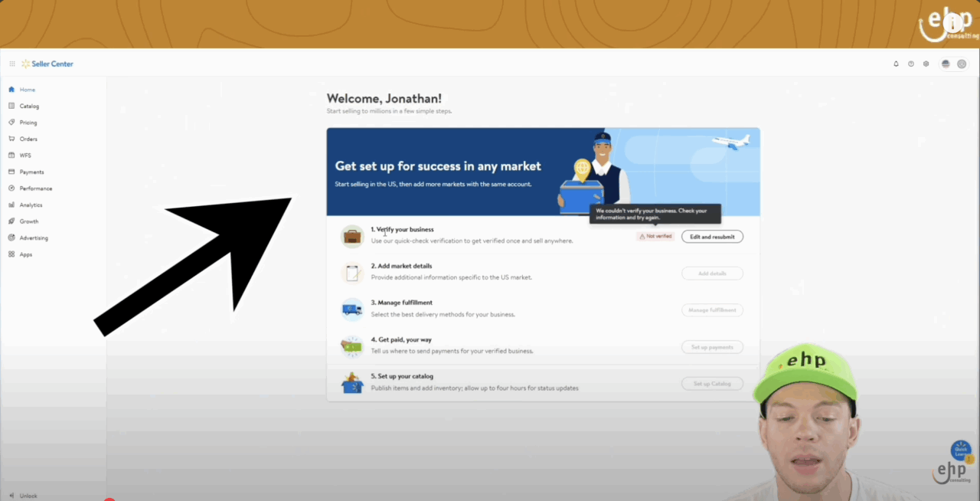Image resolution: width=980 pixels, height=501 pixels.
Task: Click the US flag market selector
Action: [x=946, y=64]
